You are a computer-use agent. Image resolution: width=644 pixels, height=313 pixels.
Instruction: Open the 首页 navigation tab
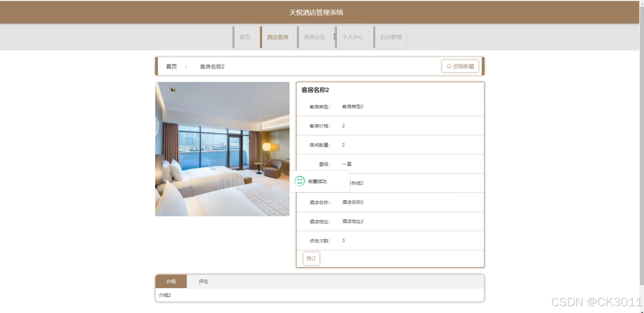pyautogui.click(x=244, y=37)
